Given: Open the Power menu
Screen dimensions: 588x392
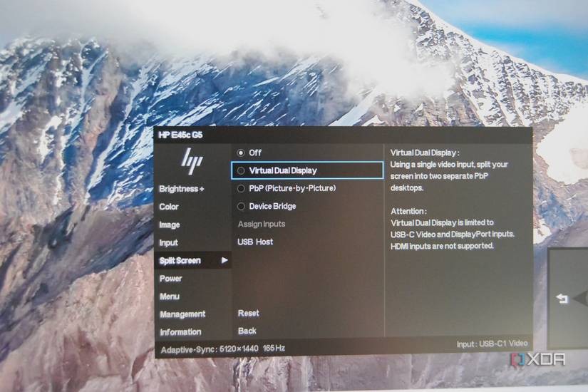Looking at the screenshot, I should [170, 279].
